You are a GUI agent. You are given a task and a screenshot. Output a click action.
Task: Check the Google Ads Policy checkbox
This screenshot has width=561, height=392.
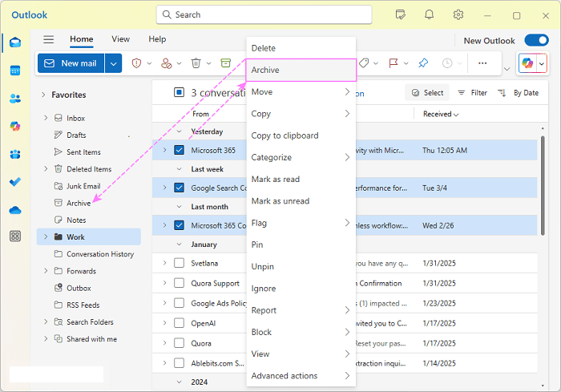[179, 303]
